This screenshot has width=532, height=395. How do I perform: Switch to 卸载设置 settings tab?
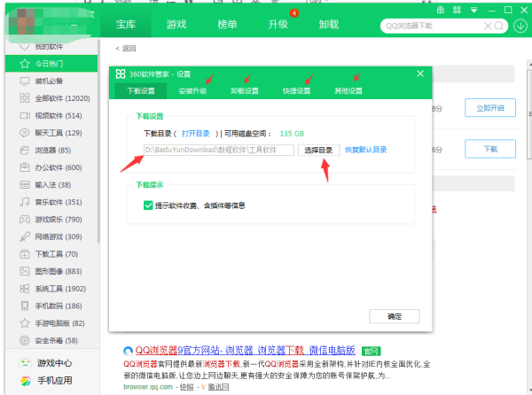244,90
